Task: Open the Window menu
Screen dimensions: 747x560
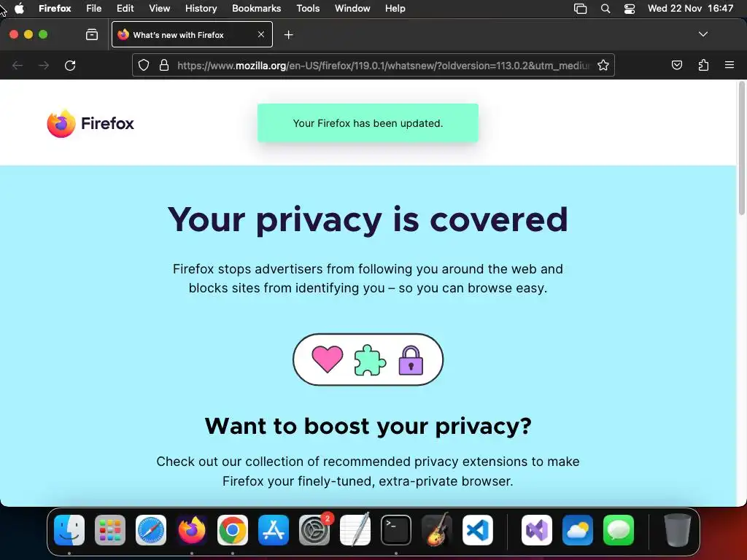Action: click(352, 8)
